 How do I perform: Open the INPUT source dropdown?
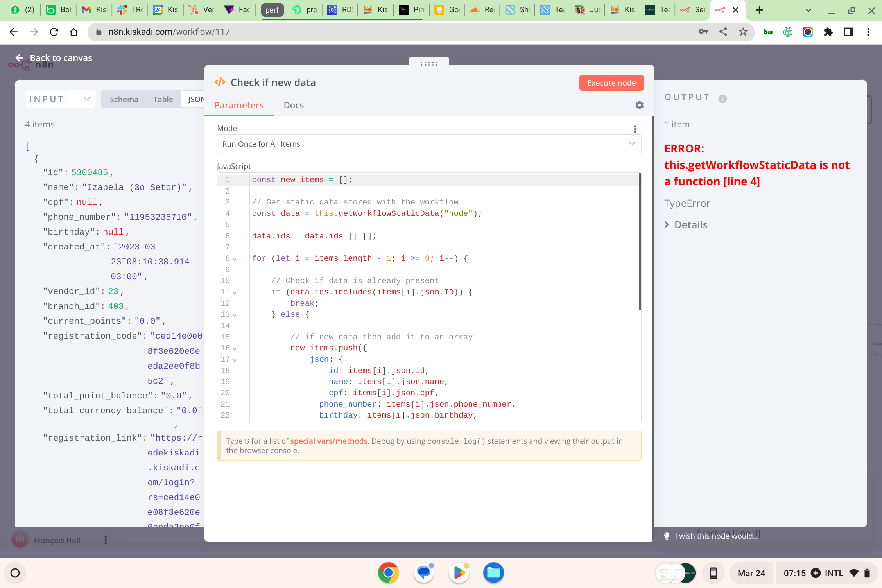pos(86,99)
